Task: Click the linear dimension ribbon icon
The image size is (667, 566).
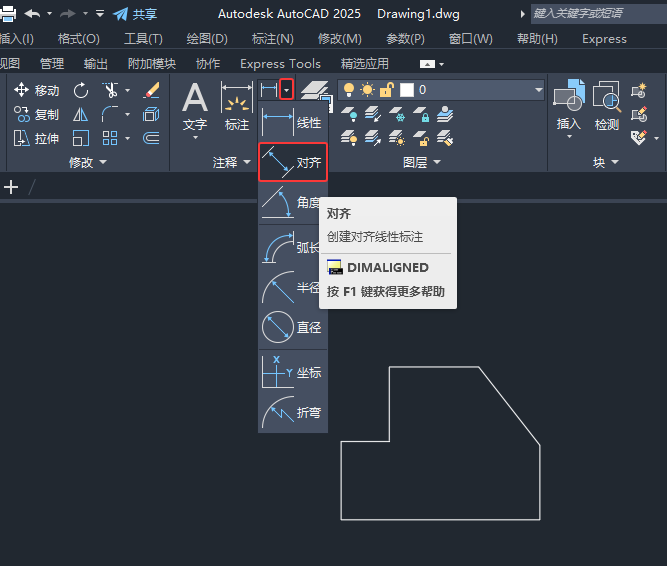Action: pos(269,90)
